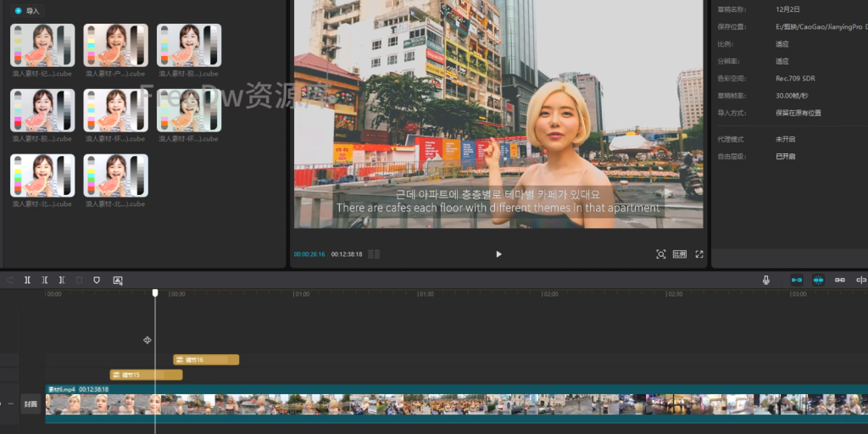Click the 封面 cover button
Viewport: 868px width, 434px height.
[31, 404]
